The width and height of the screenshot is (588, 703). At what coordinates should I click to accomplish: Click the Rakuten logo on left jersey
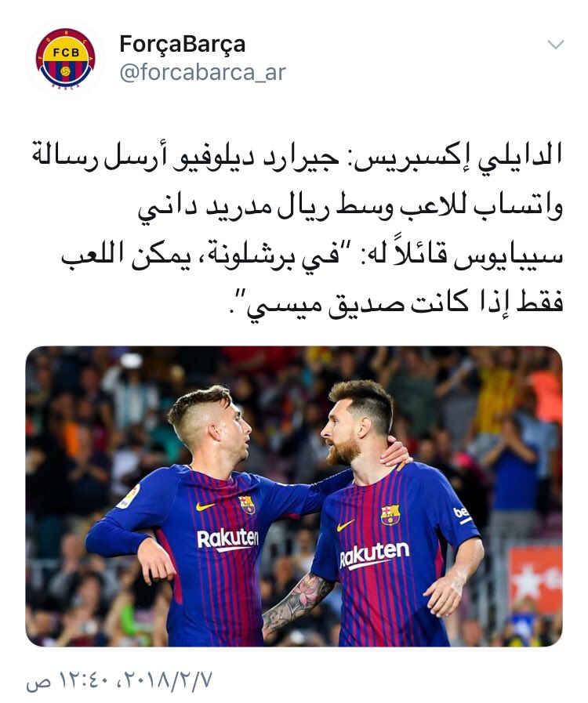(x=228, y=539)
